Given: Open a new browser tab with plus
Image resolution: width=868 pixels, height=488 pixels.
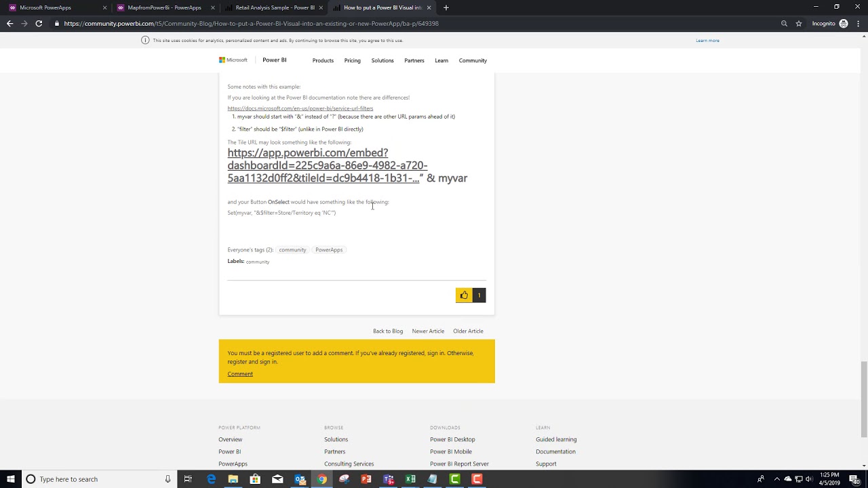Looking at the screenshot, I should [446, 7].
